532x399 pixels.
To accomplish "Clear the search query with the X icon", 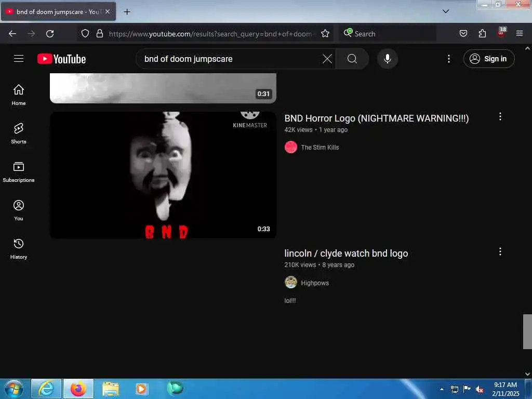I will pyautogui.click(x=327, y=59).
